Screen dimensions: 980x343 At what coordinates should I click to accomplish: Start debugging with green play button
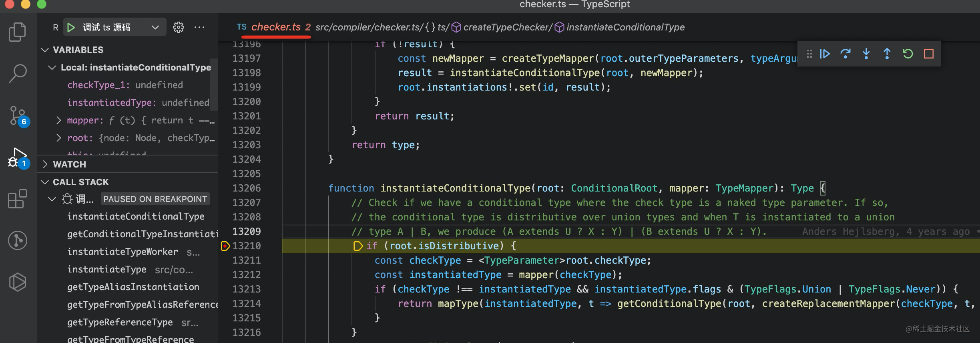click(x=71, y=27)
